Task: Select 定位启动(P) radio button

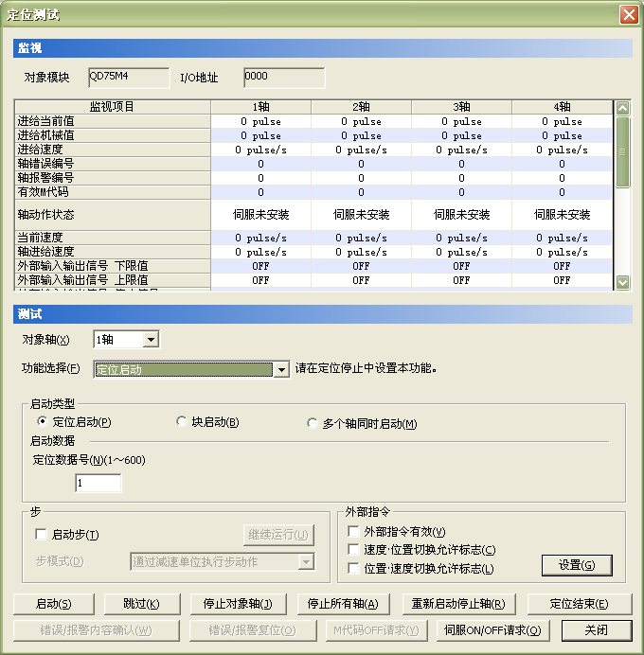Action: pyautogui.click(x=42, y=422)
